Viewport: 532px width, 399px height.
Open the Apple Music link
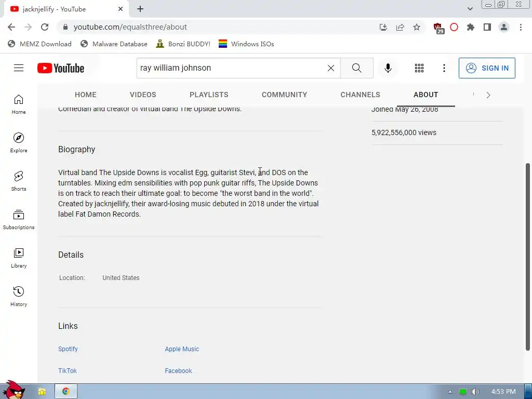(x=182, y=349)
